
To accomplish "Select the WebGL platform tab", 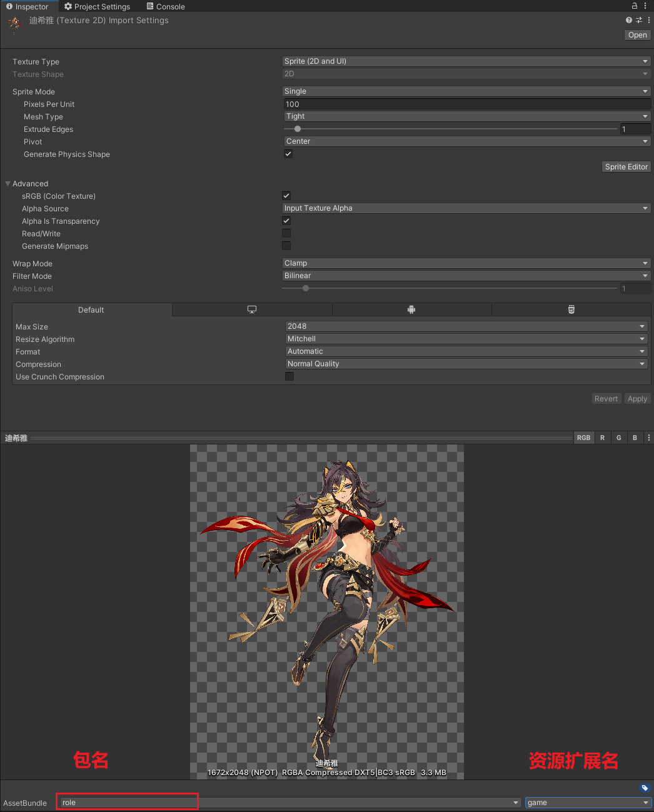I will point(571,309).
